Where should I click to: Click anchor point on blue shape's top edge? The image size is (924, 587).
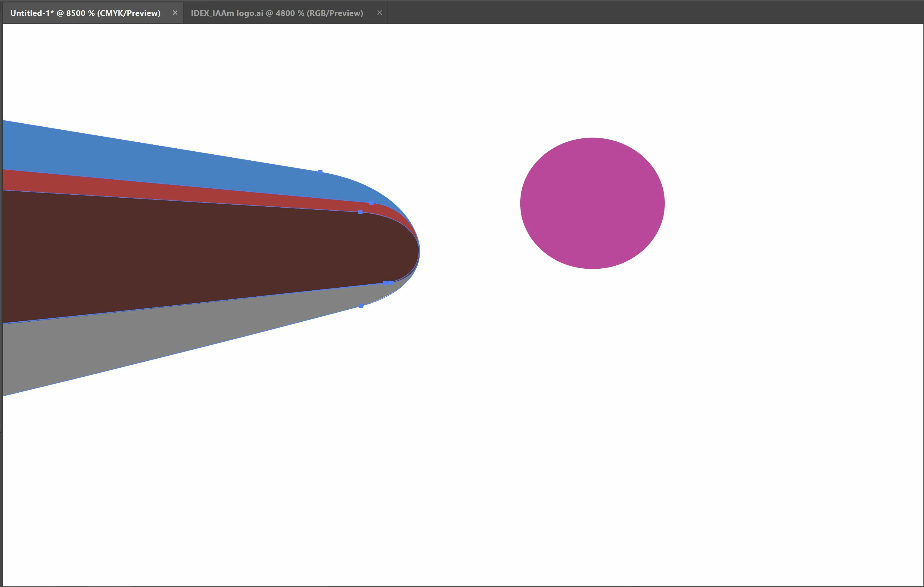[x=320, y=172]
